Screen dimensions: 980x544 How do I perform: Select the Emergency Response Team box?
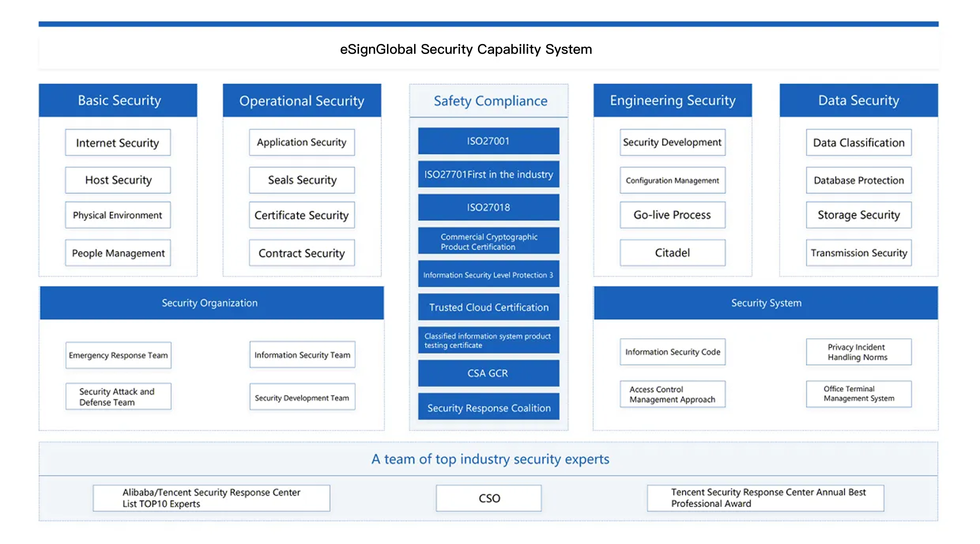coord(118,355)
